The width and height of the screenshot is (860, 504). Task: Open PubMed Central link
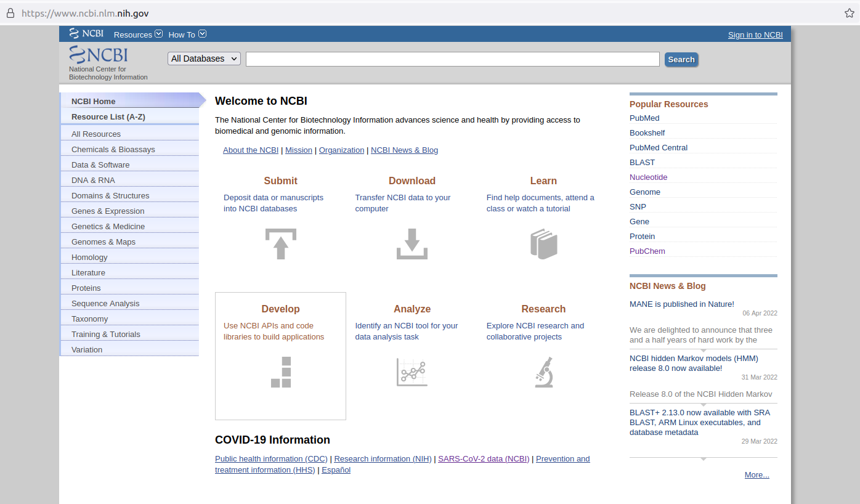[659, 147]
